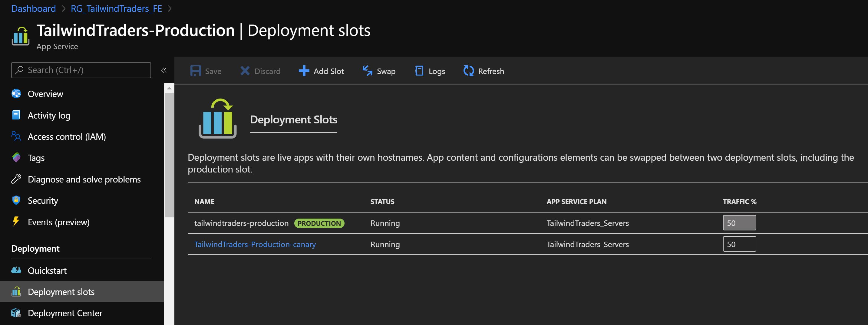Focus the Search (Ctrl+/) input field
The height and width of the screenshot is (325, 868).
click(81, 70)
